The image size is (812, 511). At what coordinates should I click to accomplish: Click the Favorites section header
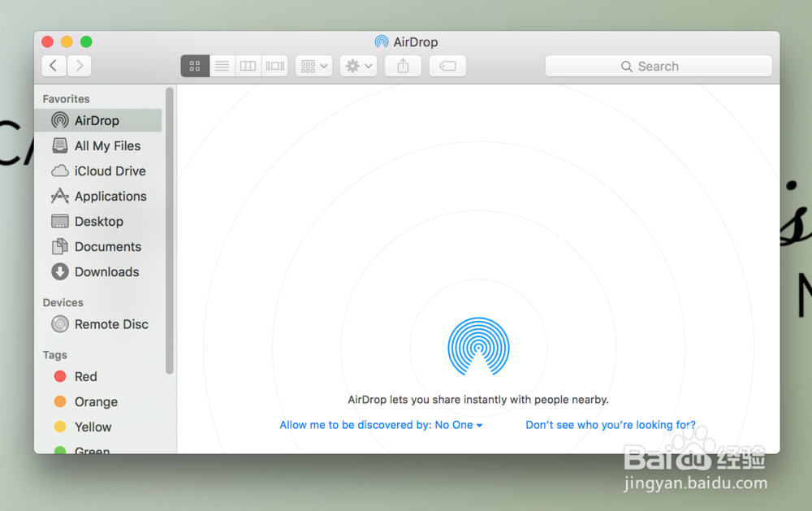click(66, 99)
